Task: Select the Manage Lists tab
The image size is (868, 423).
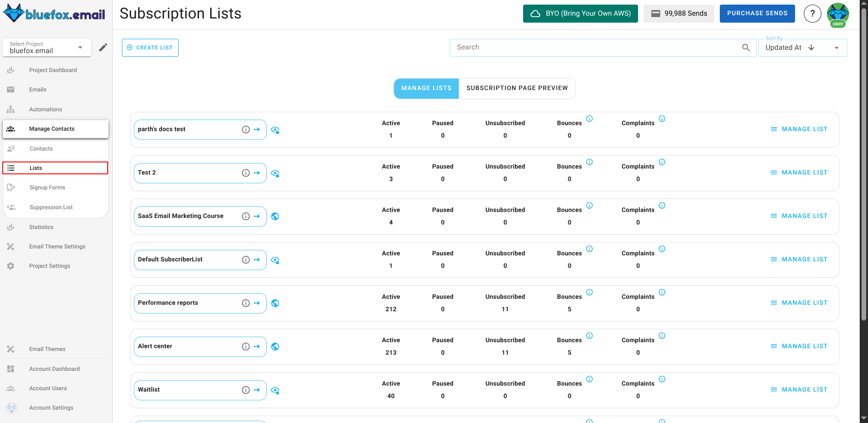Action: tap(426, 88)
